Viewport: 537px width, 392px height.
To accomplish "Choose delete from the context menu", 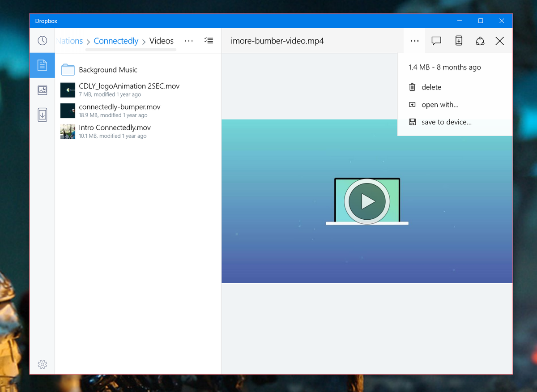I will click(431, 87).
